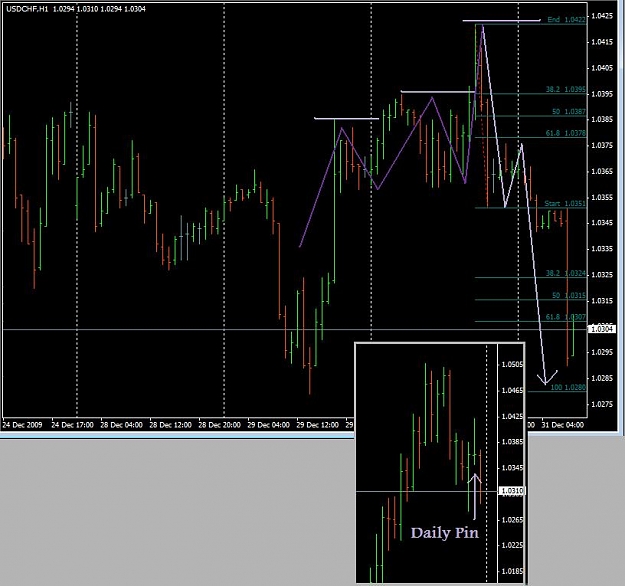This screenshot has width=625, height=586.
Task: Click 1.0295 on the main price axis
Action: [601, 352]
